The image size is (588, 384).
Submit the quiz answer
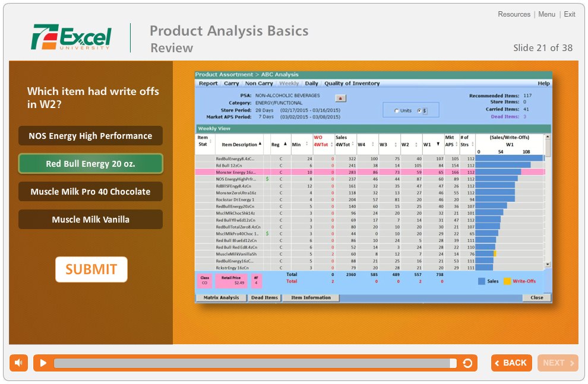click(91, 269)
